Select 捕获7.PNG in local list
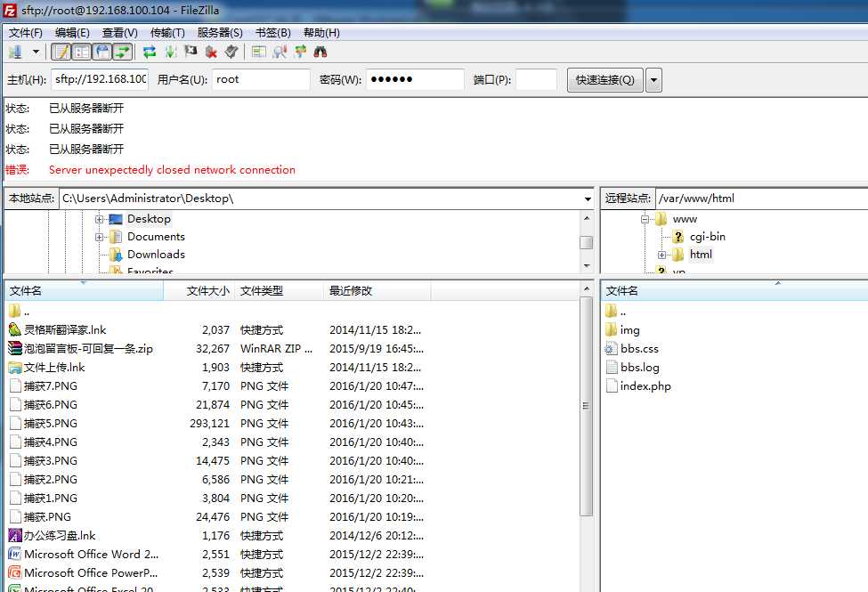The width and height of the screenshot is (868, 592). pyautogui.click(x=51, y=386)
